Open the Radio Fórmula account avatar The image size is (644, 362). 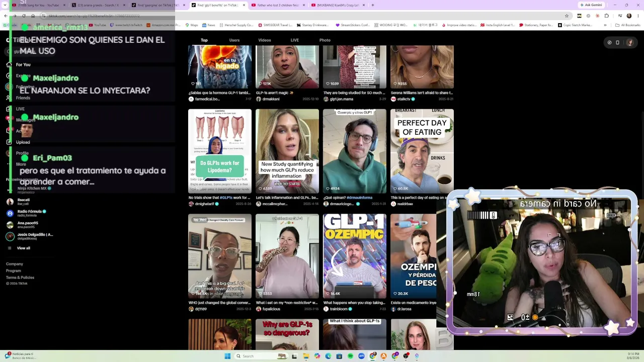[10, 213]
